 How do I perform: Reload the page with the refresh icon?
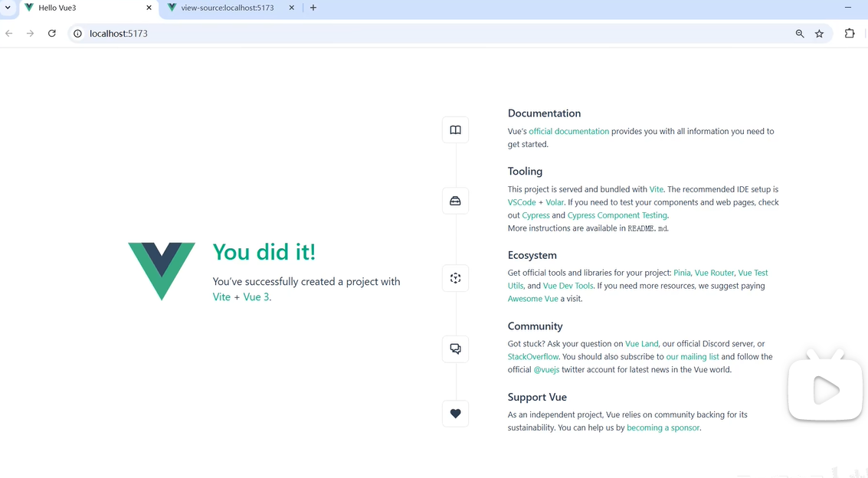point(51,33)
